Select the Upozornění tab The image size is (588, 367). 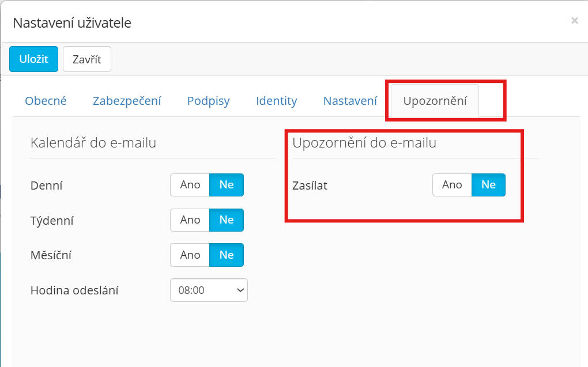435,101
